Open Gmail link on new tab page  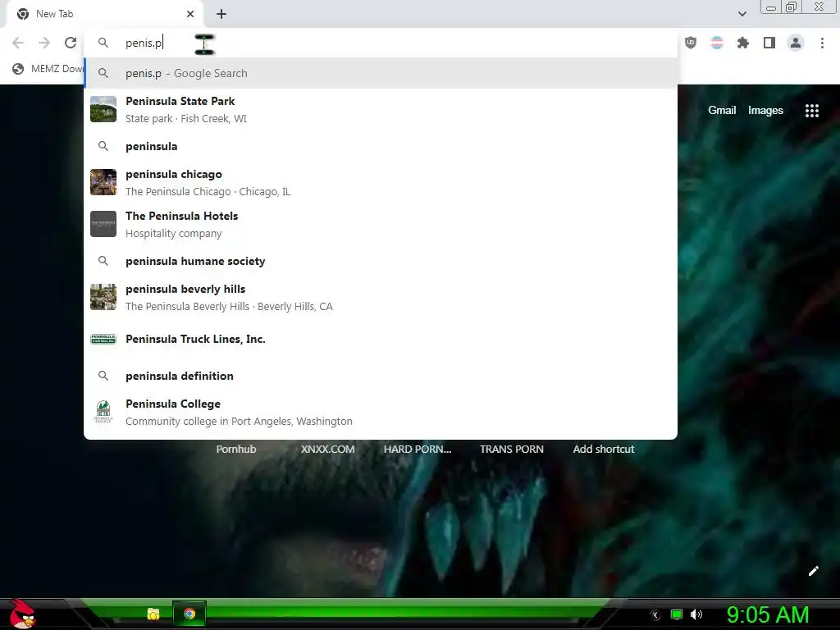click(722, 111)
